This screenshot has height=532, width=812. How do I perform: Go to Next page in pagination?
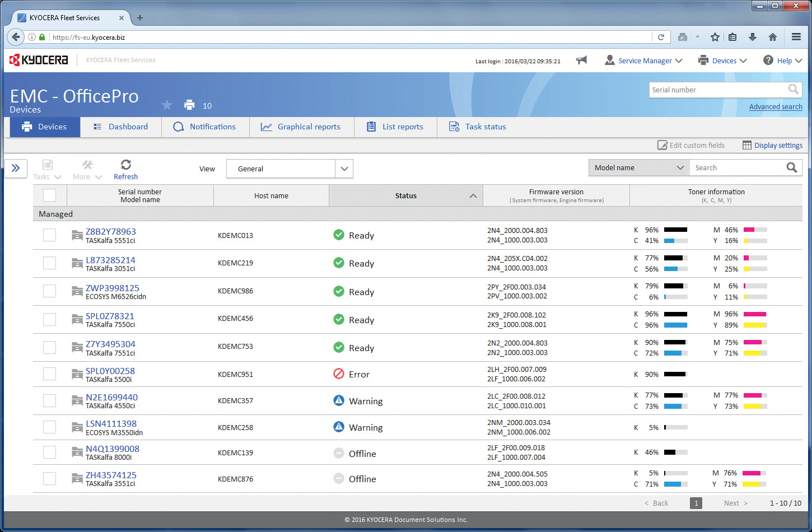coord(736,503)
